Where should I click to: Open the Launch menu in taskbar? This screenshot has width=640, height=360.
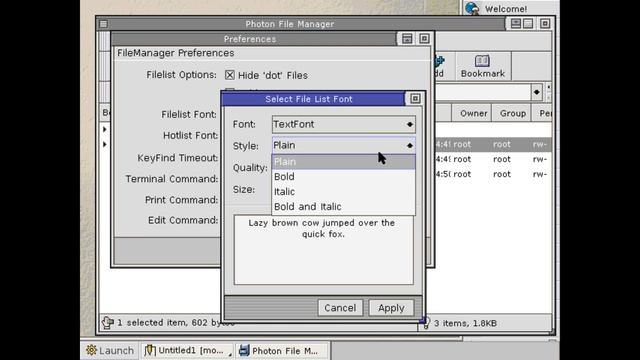coord(110,350)
